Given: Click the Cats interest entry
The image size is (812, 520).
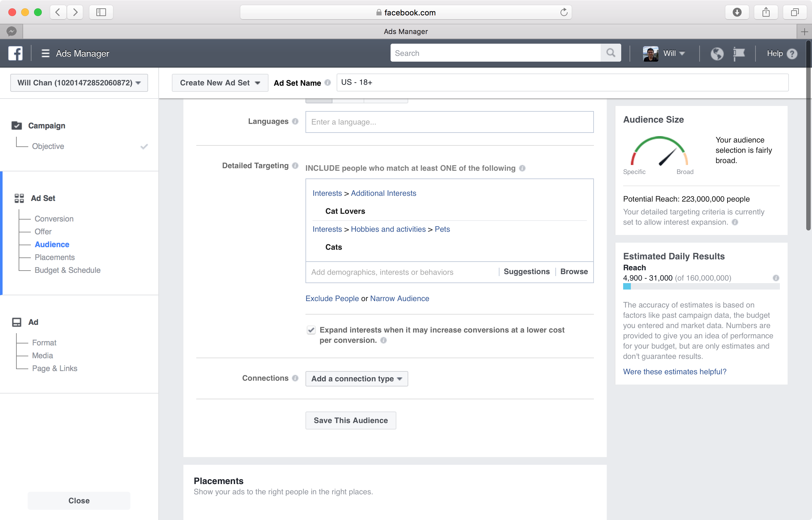Looking at the screenshot, I should pos(333,247).
